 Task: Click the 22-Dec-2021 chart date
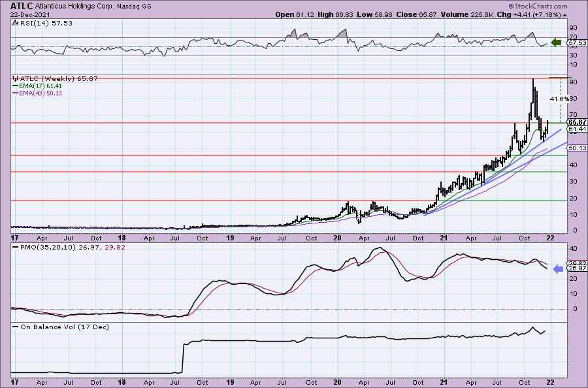[30, 14]
